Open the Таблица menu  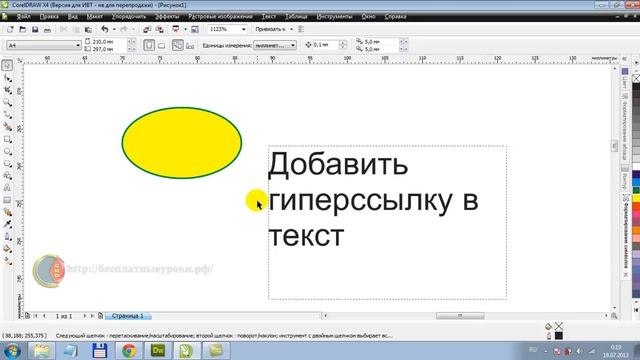(296, 17)
